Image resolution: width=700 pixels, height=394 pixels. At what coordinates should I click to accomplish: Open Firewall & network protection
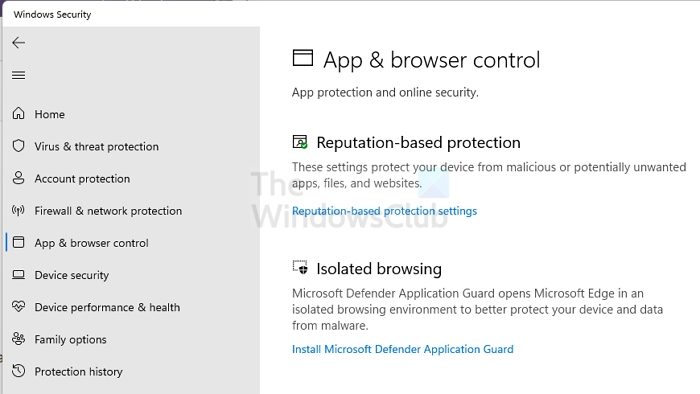click(108, 211)
